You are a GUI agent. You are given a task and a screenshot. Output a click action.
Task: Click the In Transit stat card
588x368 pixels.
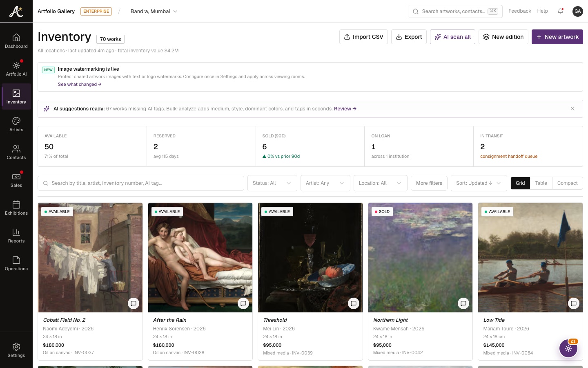pyautogui.click(x=528, y=146)
